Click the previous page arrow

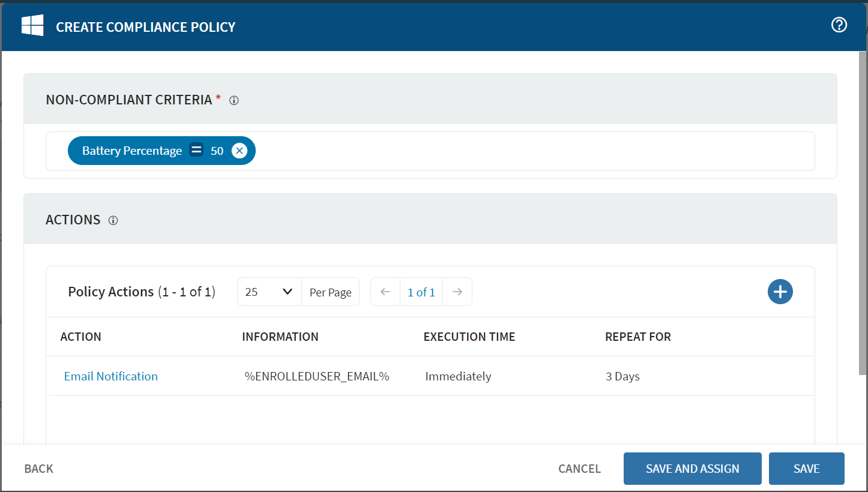pyautogui.click(x=385, y=292)
